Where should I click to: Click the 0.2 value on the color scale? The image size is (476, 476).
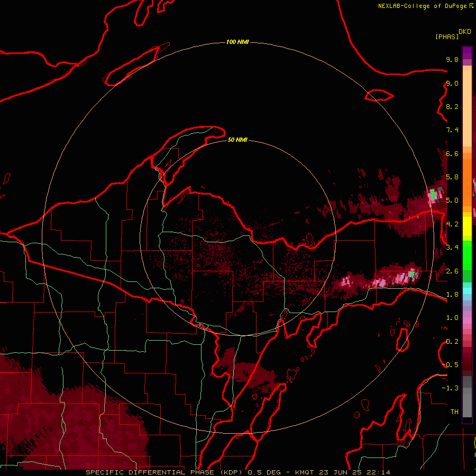(452, 341)
